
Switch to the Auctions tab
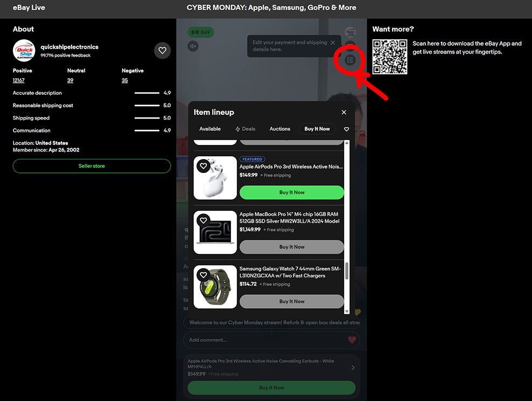[279, 129]
